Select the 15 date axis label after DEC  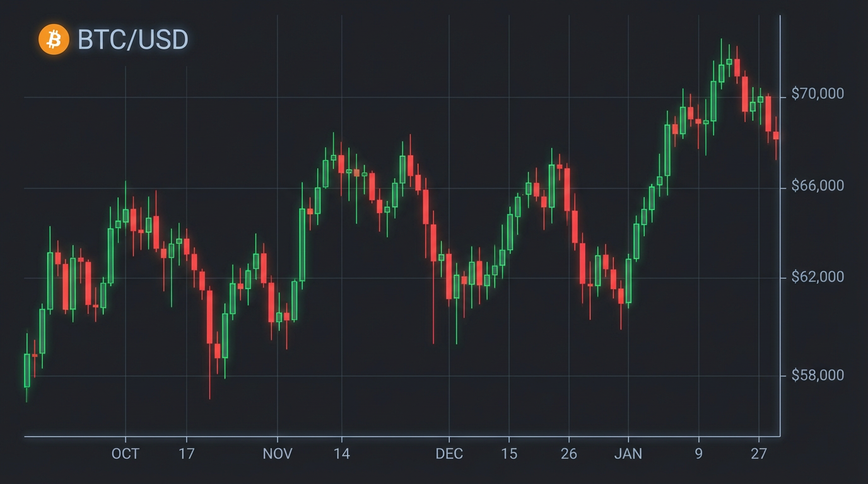click(x=509, y=454)
